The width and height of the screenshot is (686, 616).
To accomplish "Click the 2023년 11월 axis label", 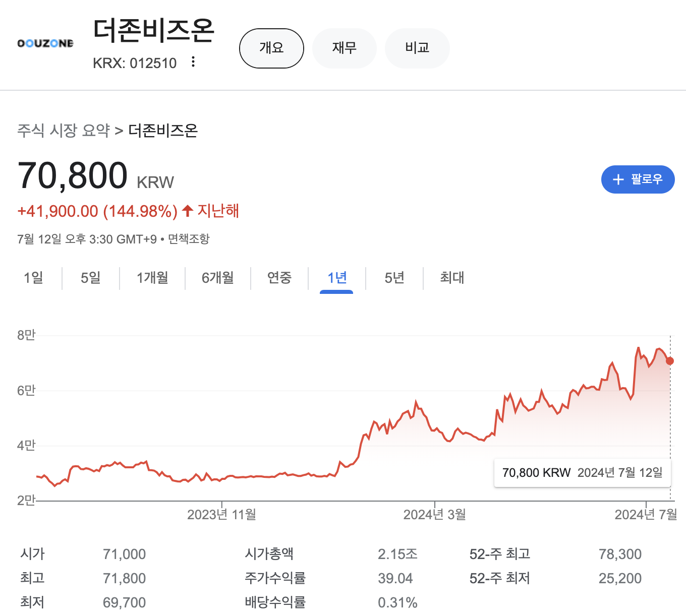I will pyautogui.click(x=222, y=515).
